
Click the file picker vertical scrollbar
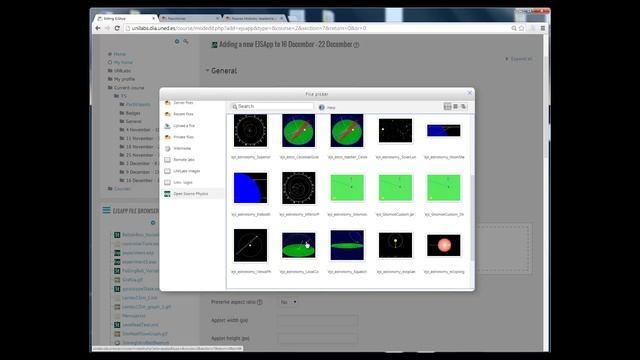(472, 218)
